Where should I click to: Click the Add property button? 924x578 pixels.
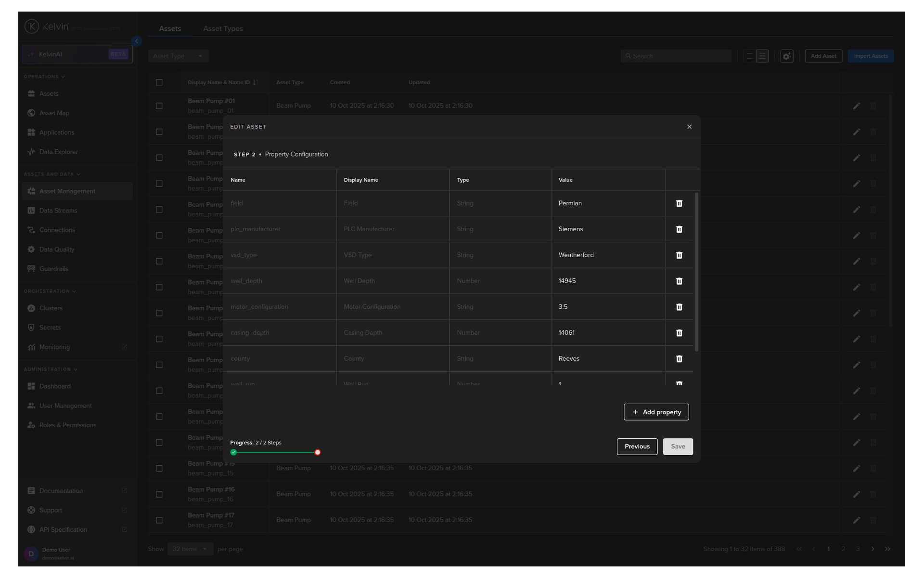[656, 412]
